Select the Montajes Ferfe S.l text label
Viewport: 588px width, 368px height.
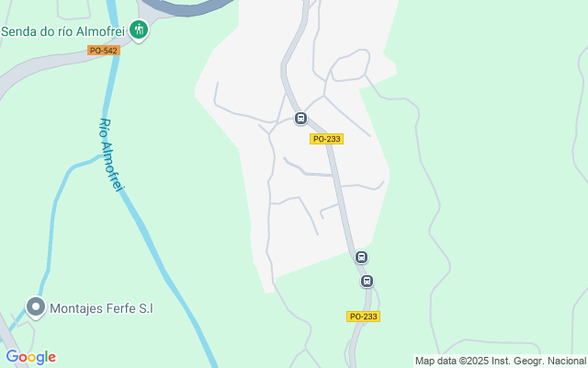102,309
